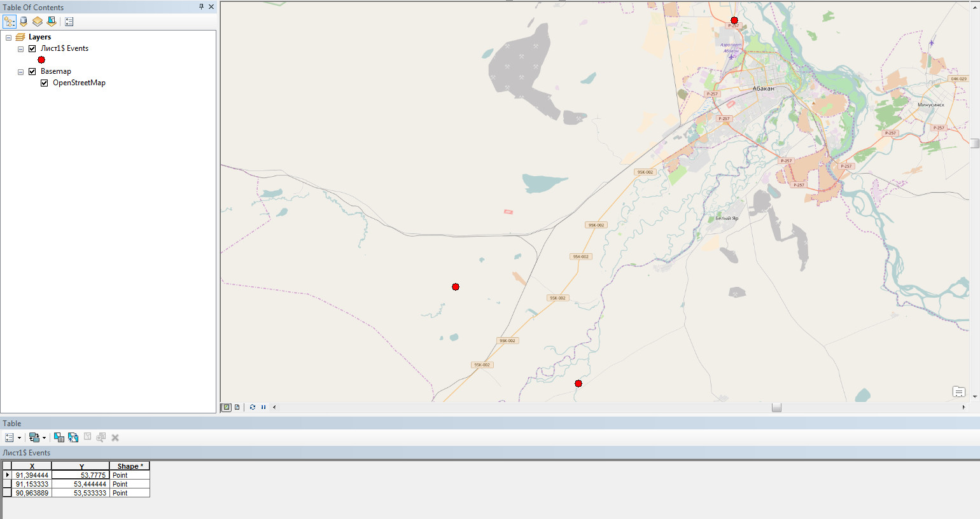Expand the Table Options dropdown arrow
This screenshot has width=980, height=519.
tap(19, 438)
